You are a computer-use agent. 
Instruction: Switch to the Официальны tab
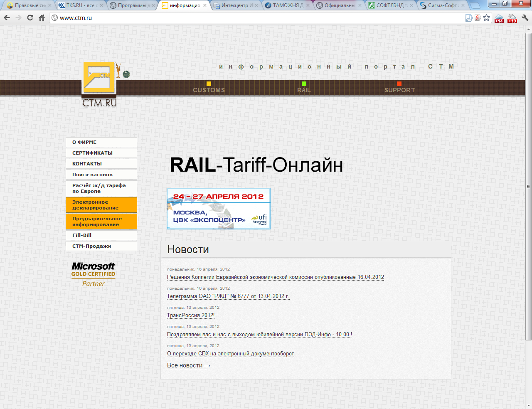point(338,5)
